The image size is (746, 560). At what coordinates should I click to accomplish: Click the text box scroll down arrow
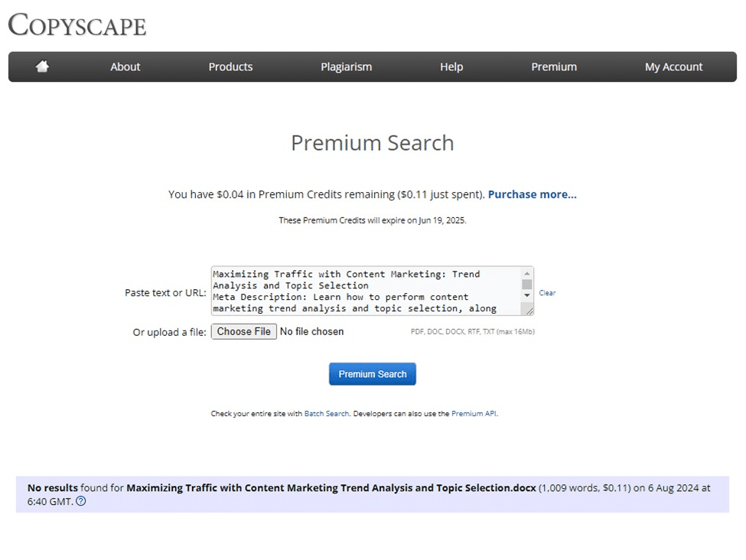pos(526,295)
